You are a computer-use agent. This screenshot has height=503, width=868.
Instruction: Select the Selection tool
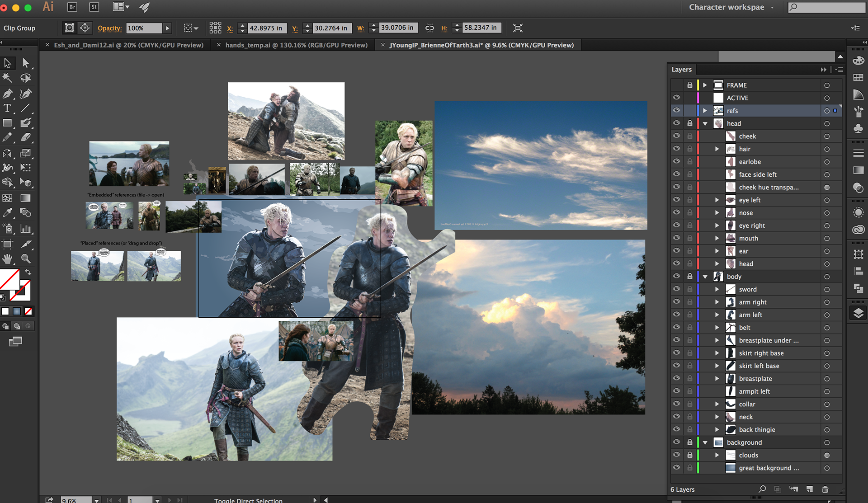[8, 63]
